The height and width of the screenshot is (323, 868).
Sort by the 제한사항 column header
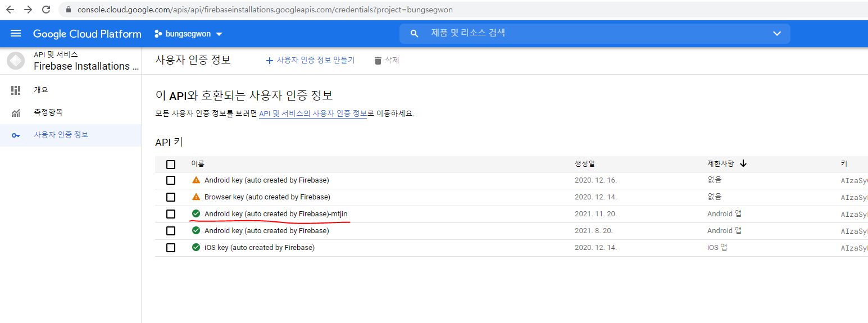click(720, 164)
